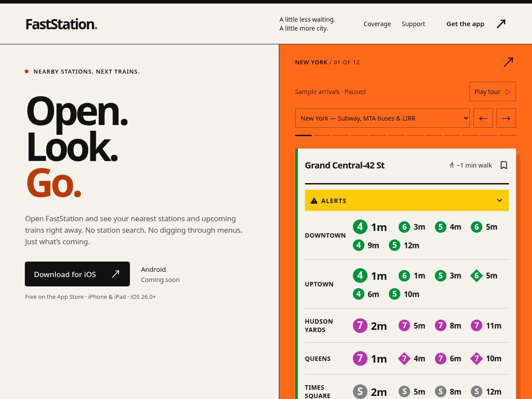Bookmark the Grand Central-42 St station
532x399 pixels.
[x=504, y=165]
